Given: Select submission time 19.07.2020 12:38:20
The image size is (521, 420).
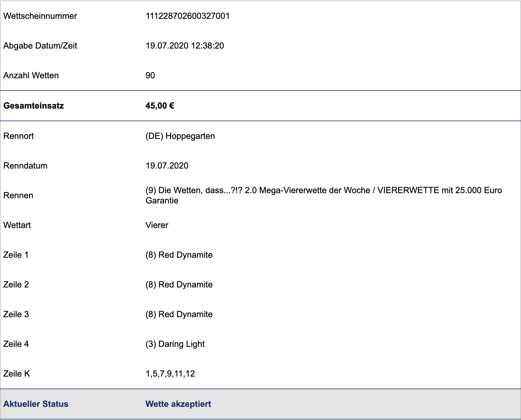Looking at the screenshot, I should [185, 46].
